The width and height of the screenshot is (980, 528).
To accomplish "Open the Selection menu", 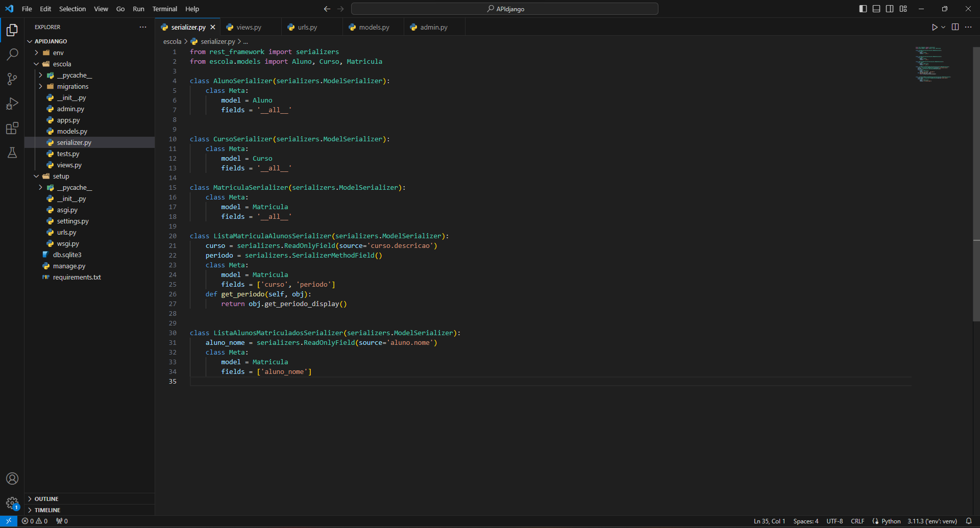I will pos(72,9).
